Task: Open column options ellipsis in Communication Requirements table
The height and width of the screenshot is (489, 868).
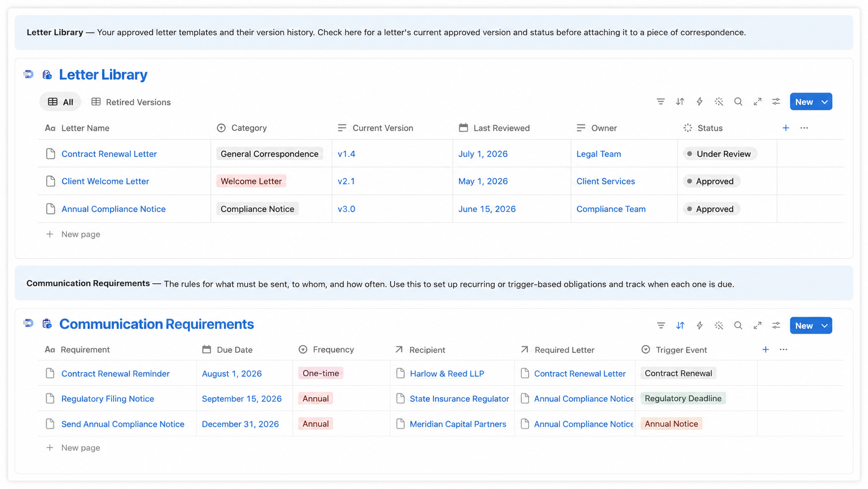Action: coord(783,350)
